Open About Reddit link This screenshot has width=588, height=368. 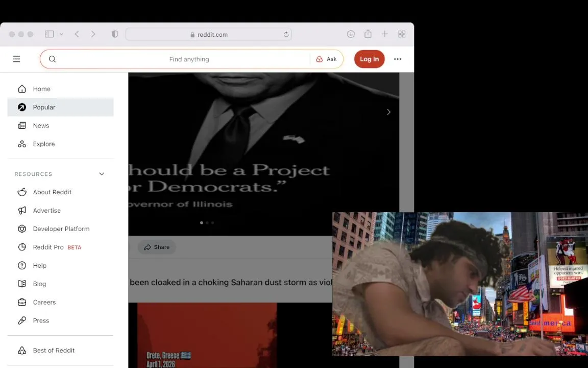[x=60, y=192]
